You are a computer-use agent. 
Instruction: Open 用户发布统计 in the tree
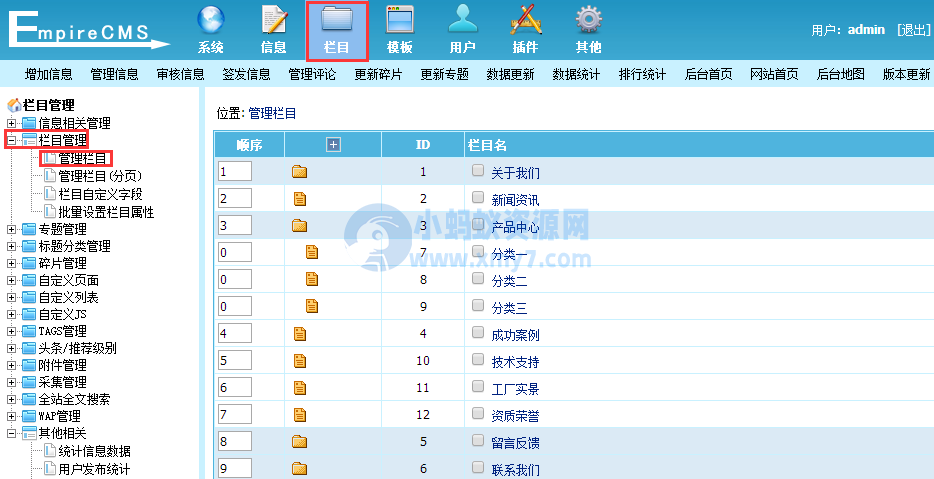pyautogui.click(x=95, y=469)
